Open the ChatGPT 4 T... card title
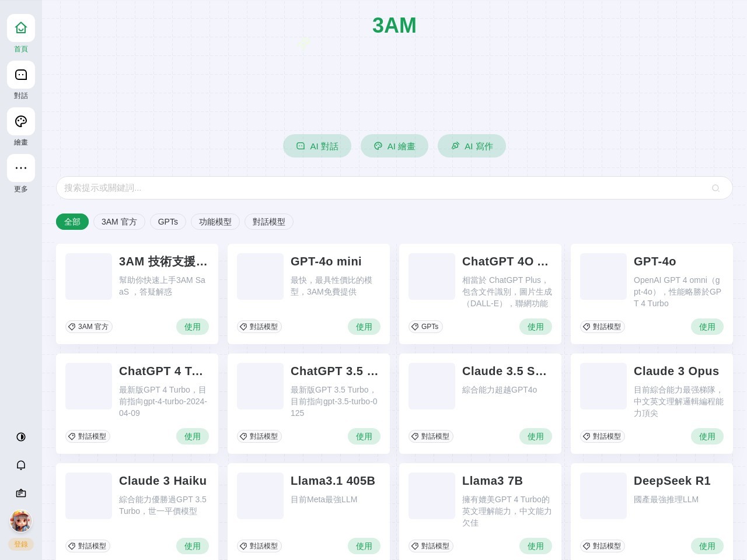Viewport: 747px width, 560px height. pos(161,371)
